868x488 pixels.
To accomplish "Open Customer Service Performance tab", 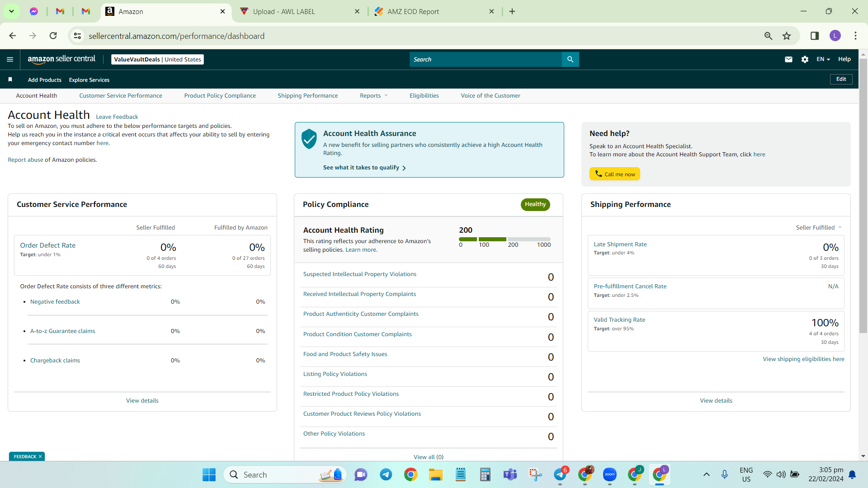I will 121,95.
